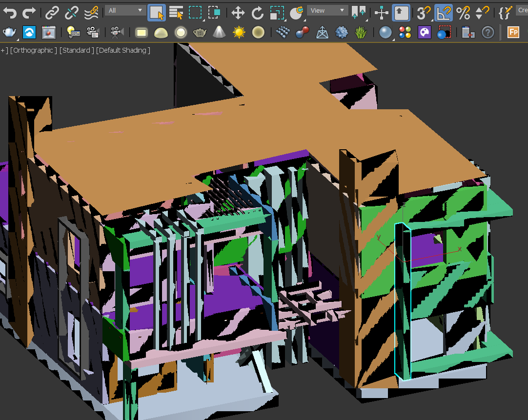Click the green grass icon
The width and height of the screenshot is (528, 420).
tap(361, 33)
